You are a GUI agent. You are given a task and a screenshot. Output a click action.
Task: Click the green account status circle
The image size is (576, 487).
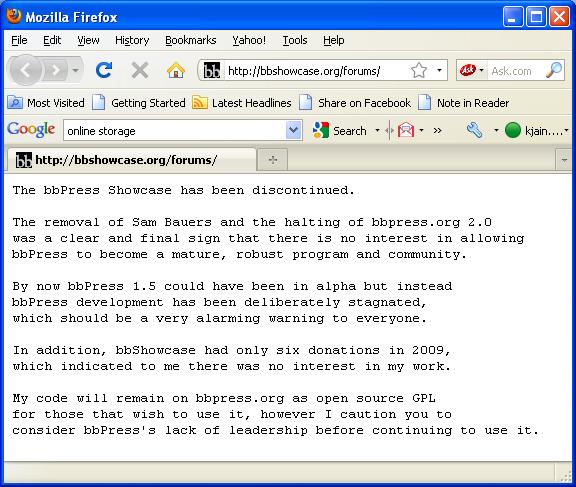[513, 130]
